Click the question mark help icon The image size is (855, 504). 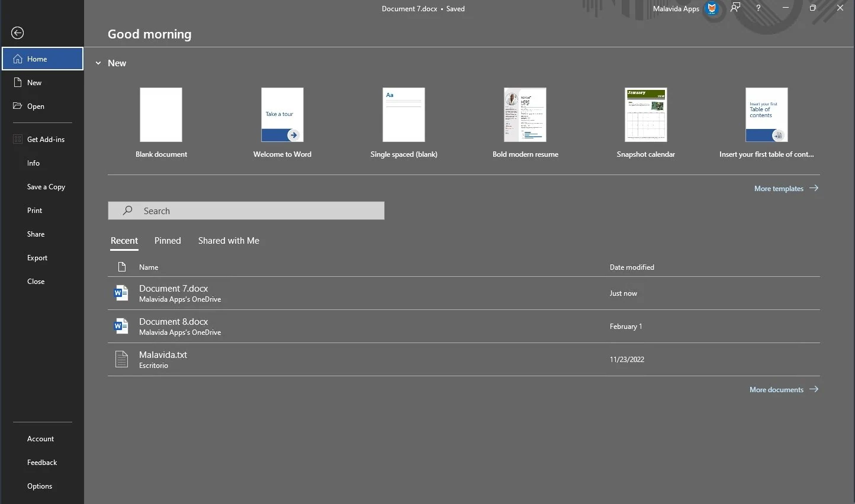[758, 8]
